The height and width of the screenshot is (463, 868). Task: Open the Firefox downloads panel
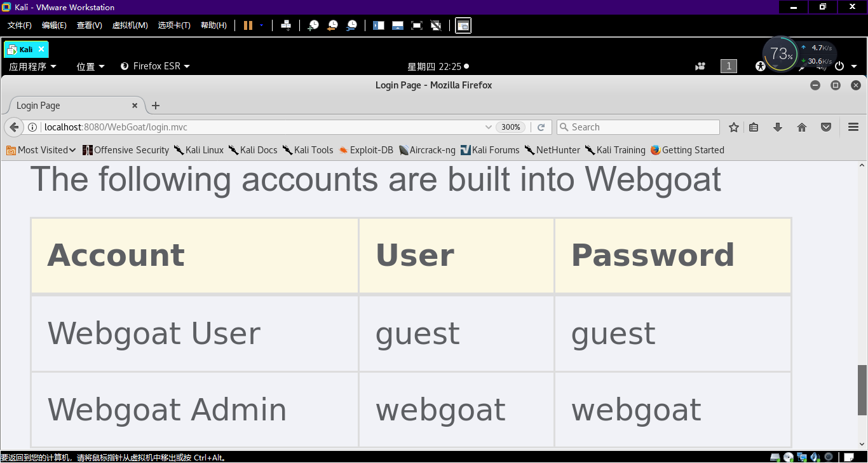(777, 127)
